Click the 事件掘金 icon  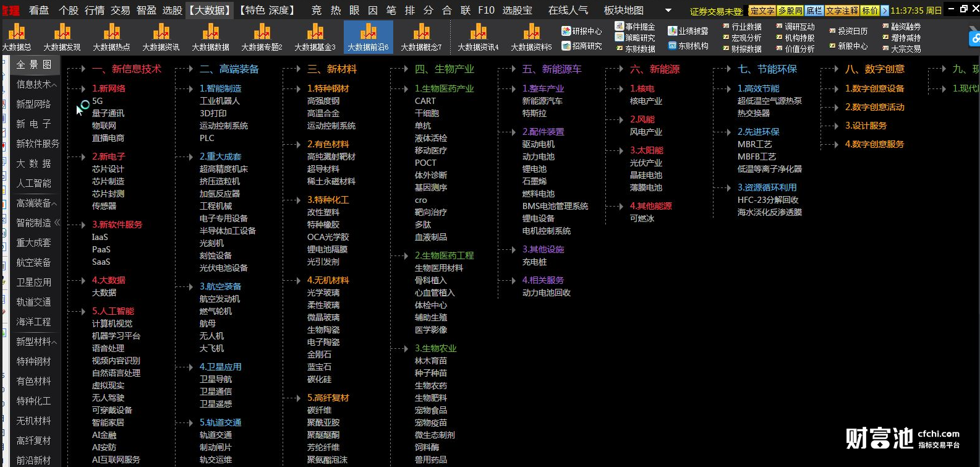point(634,27)
